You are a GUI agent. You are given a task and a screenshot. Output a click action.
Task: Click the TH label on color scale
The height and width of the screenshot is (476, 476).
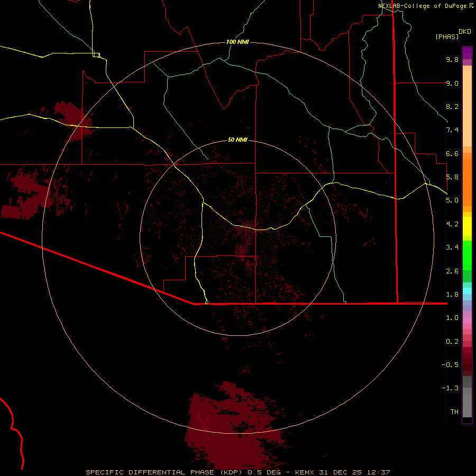pos(454,412)
